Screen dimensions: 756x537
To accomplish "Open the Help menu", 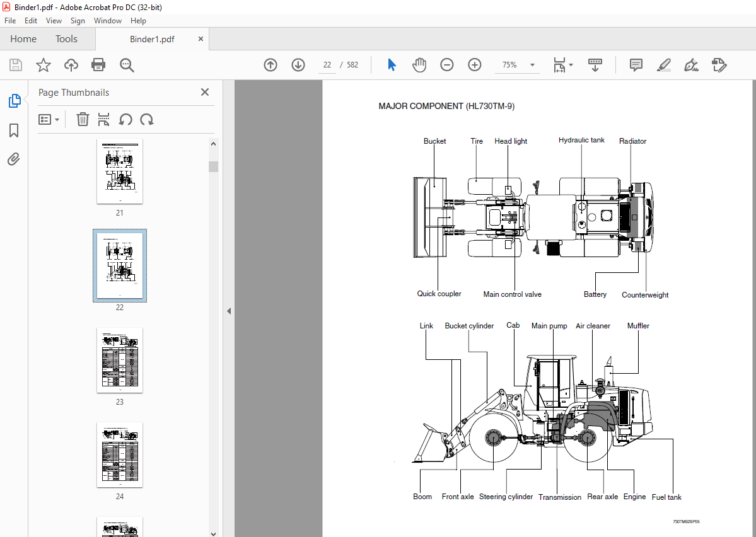I will coord(138,21).
